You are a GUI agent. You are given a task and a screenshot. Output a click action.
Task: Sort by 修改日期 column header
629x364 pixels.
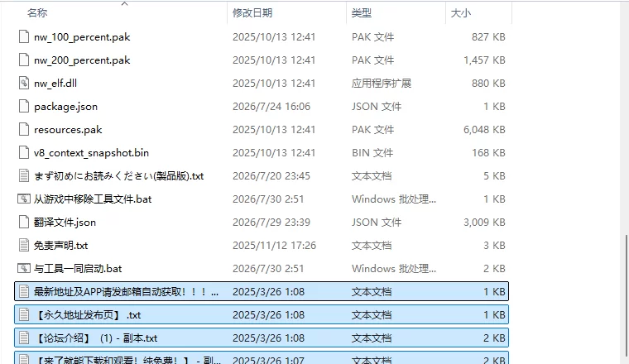(x=252, y=13)
